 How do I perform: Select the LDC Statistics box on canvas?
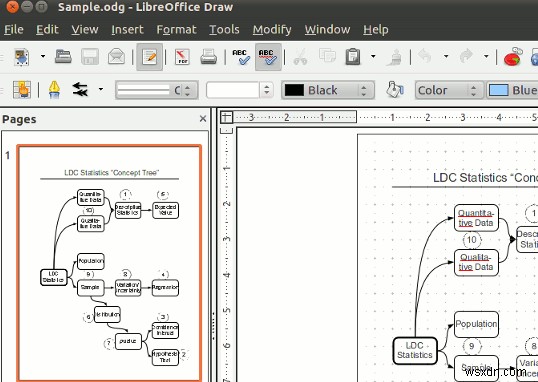click(x=415, y=350)
